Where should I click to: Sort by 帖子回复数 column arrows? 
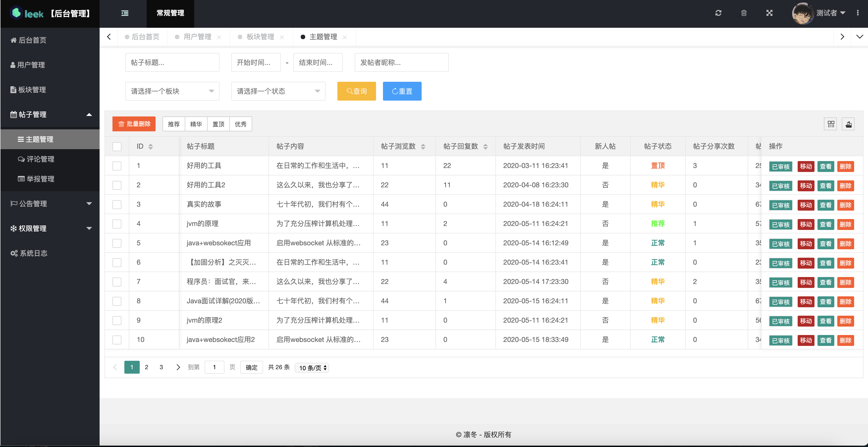(485, 147)
